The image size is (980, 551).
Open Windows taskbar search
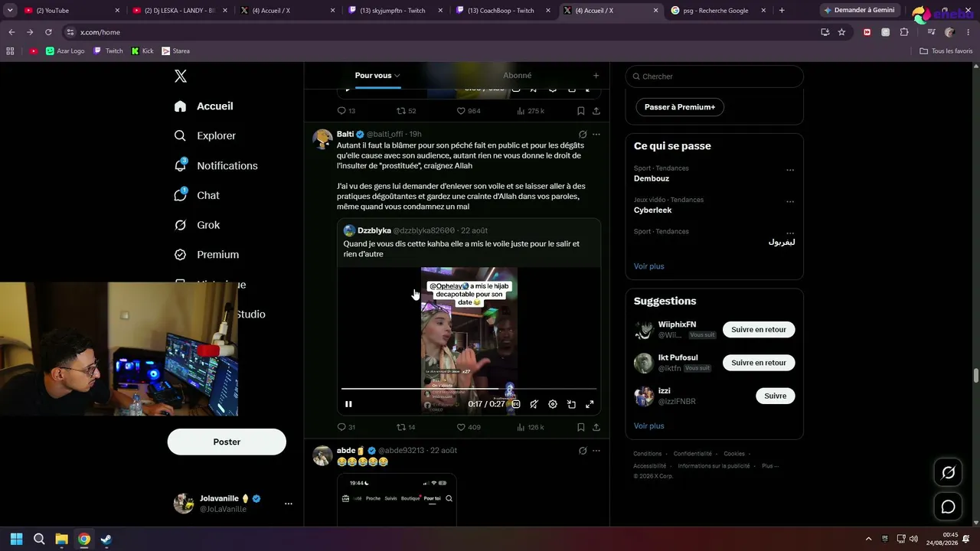coord(39,539)
